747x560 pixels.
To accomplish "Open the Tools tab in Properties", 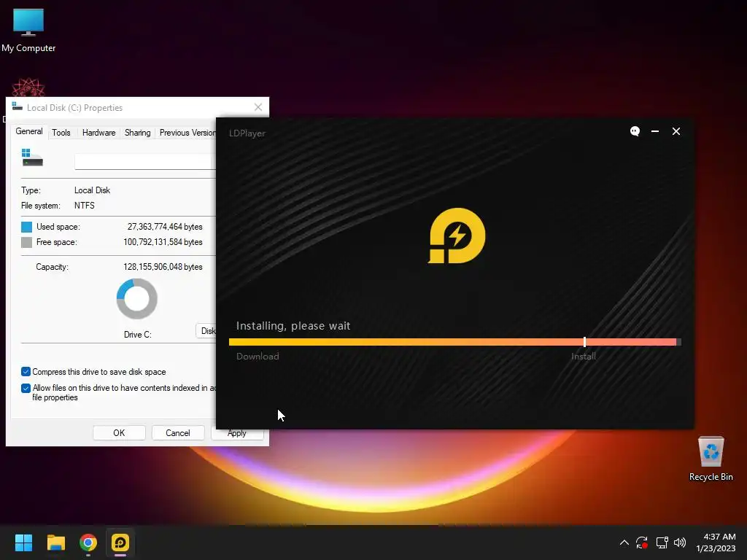I will (61, 133).
